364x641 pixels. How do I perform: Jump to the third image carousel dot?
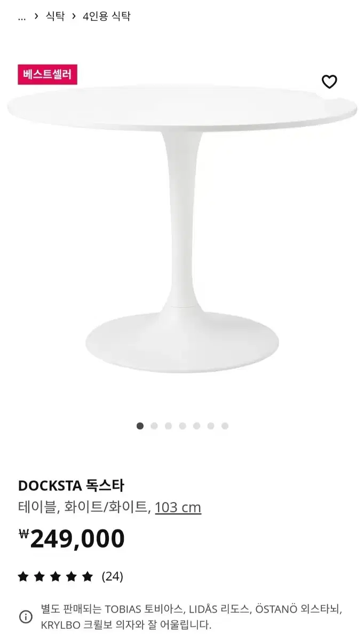pyautogui.click(x=168, y=426)
